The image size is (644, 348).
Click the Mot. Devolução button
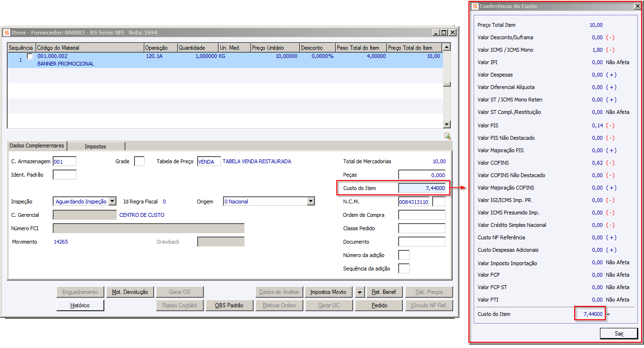point(130,292)
